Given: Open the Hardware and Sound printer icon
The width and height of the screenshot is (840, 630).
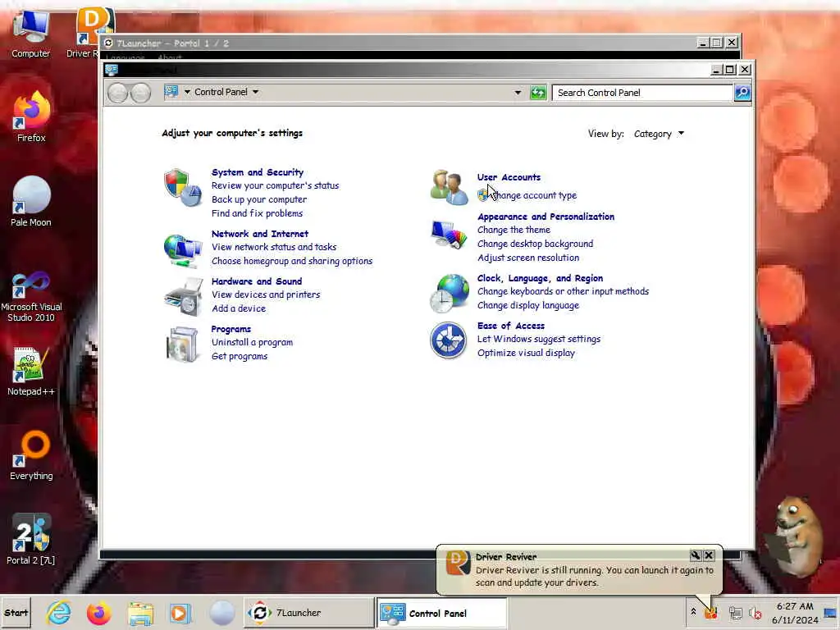Looking at the screenshot, I should (x=184, y=297).
